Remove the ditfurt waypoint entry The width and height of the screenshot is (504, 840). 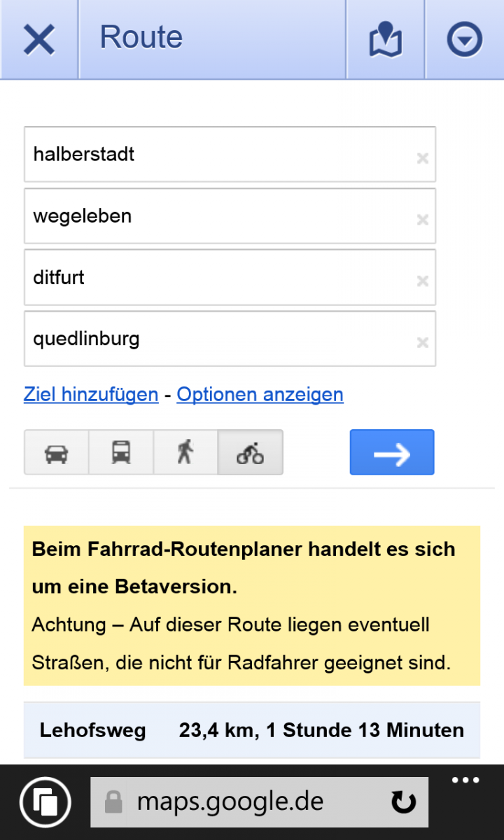[x=422, y=281]
